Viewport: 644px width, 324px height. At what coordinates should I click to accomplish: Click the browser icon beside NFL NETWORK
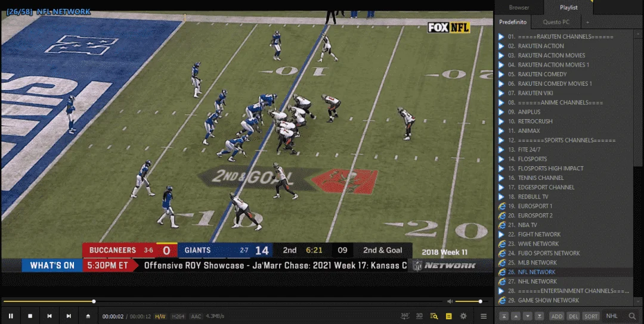[501, 272]
